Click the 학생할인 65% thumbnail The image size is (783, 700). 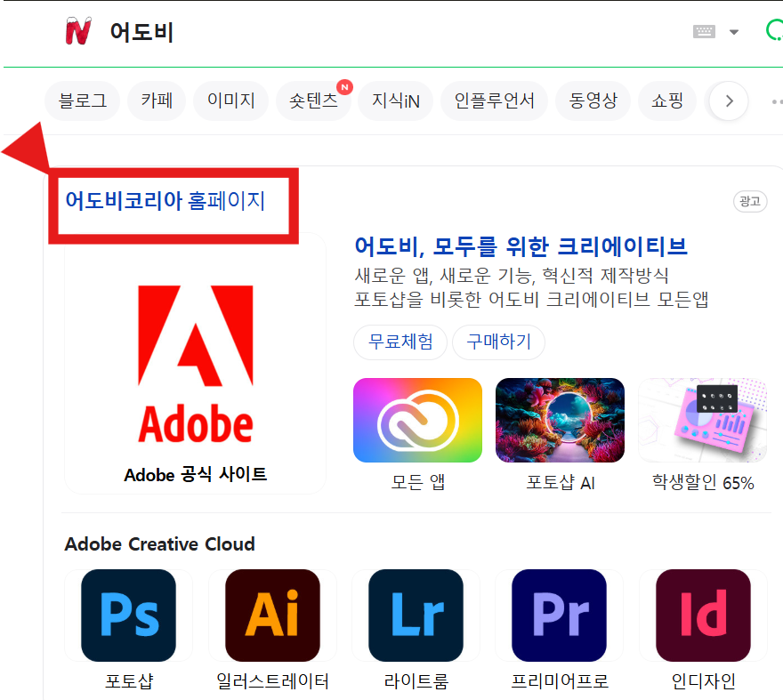pyautogui.click(x=702, y=420)
